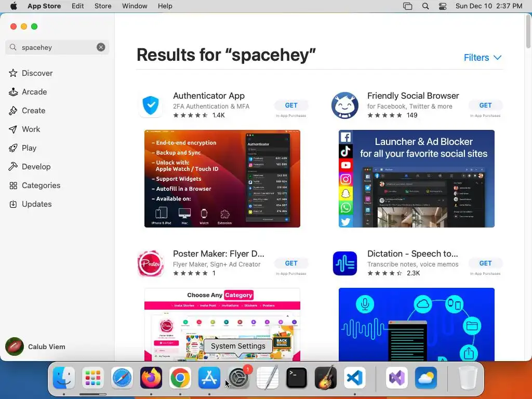Open the Arcade section
Screen dimensions: 532x399
(34, 91)
